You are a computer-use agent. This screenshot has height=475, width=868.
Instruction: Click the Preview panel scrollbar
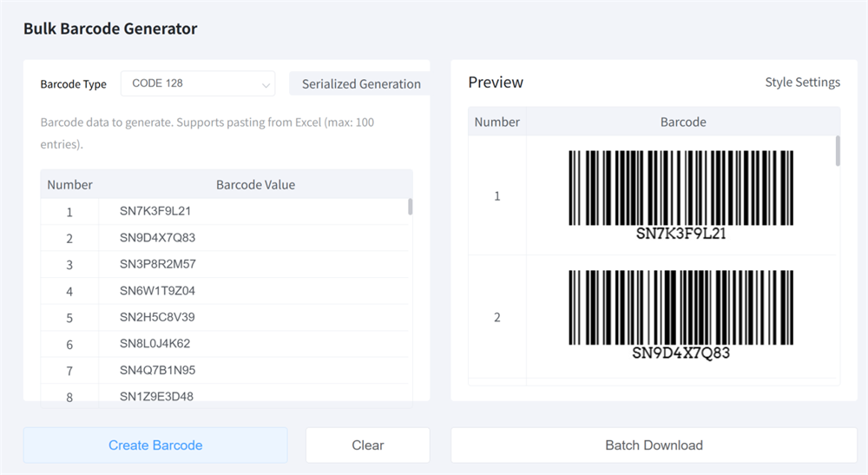(x=838, y=151)
